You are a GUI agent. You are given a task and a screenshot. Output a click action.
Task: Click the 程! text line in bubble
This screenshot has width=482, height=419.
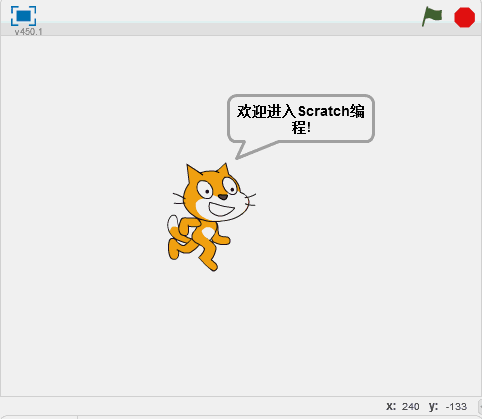click(x=301, y=128)
